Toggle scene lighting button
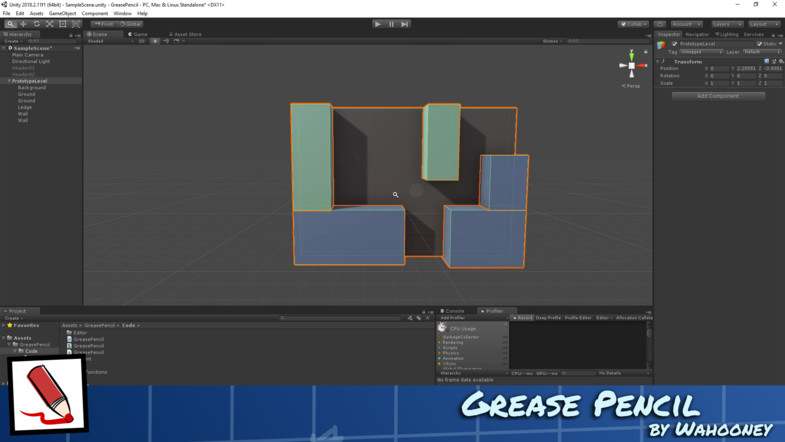This screenshot has width=785, height=442. (155, 41)
